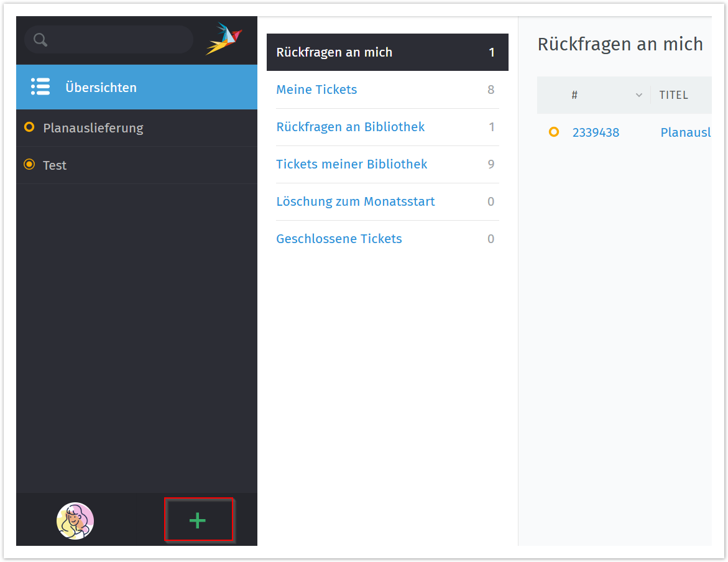The width and height of the screenshot is (728, 562).
Task: View the Geschlossene Tickets overview
Action: click(339, 239)
